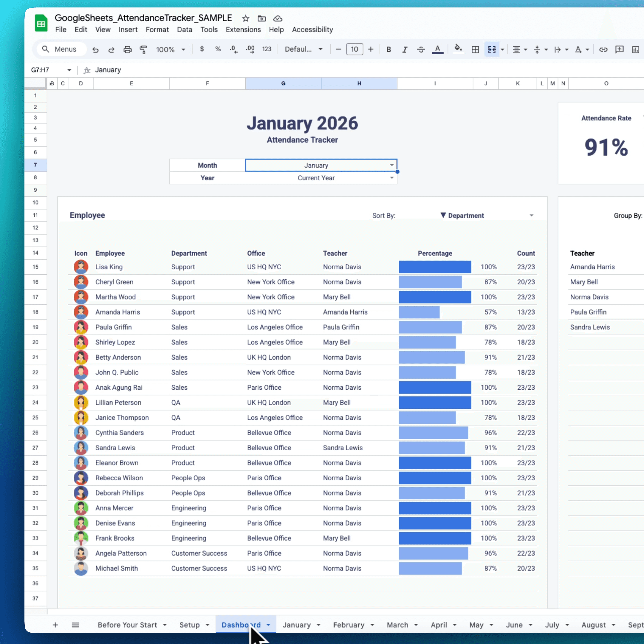Undo the last action
Image resolution: width=644 pixels, height=644 pixels.
(x=96, y=49)
